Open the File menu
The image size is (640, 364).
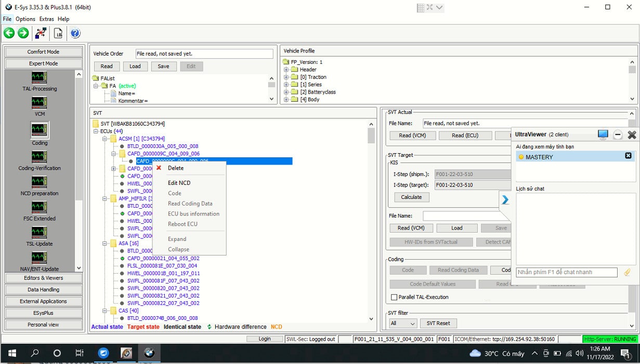coord(7,19)
